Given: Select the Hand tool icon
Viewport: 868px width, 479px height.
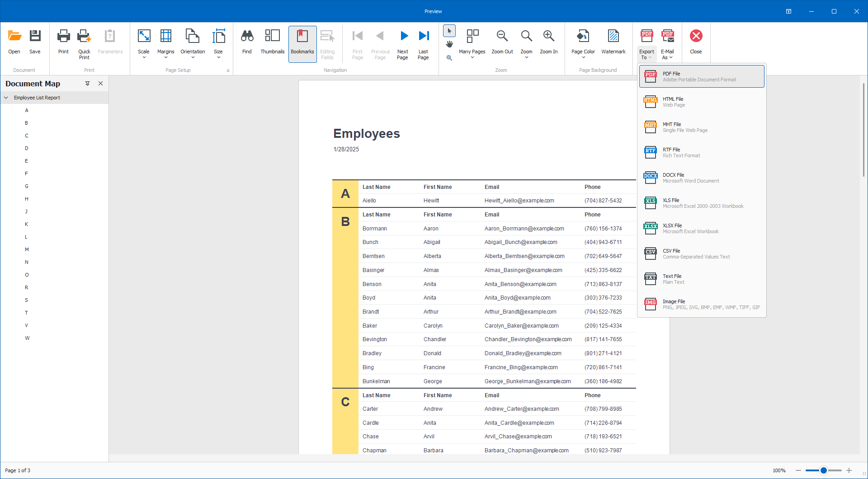Looking at the screenshot, I should pos(449,44).
